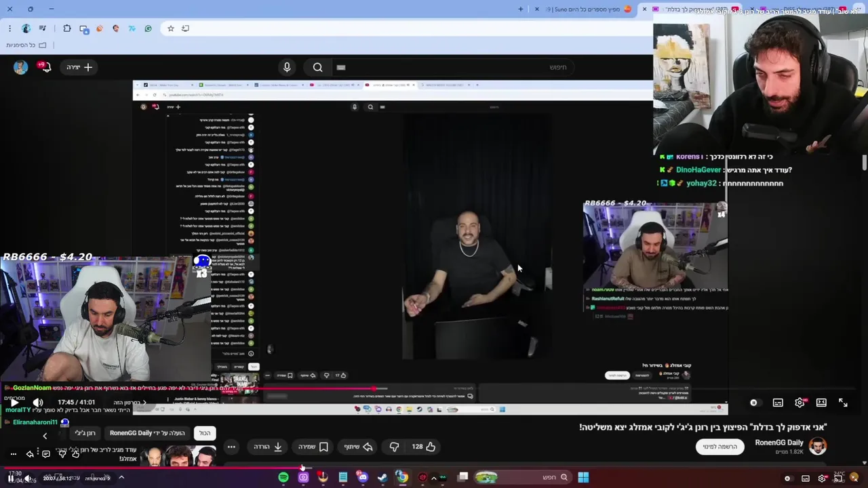The image size is (868, 488).
Task: Open the Chrome profile avatar
Action: [x=26, y=28]
